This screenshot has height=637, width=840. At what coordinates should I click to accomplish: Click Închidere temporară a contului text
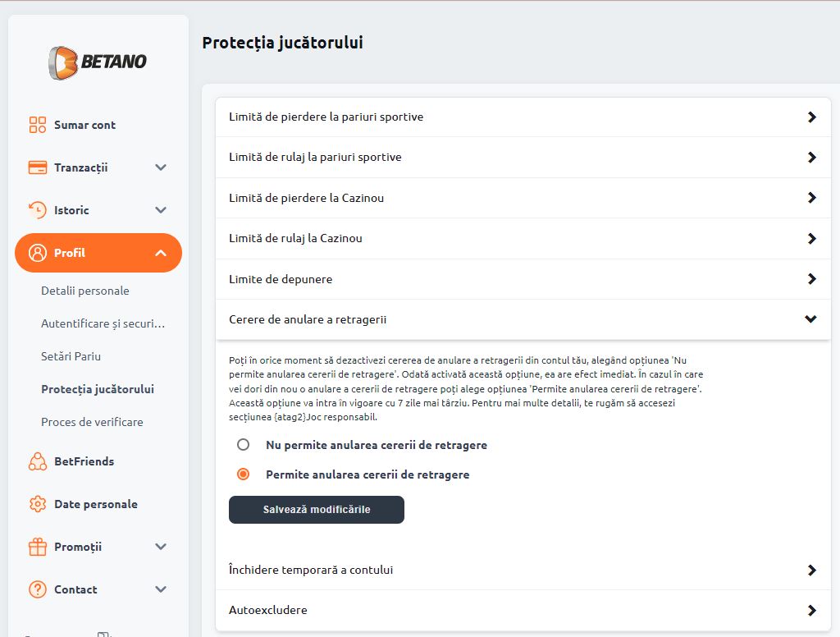[311, 570]
